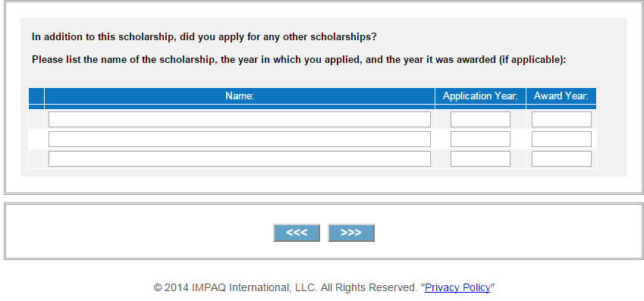644x301 pixels.
Task: Select the first row Award Year box
Action: [x=561, y=120]
